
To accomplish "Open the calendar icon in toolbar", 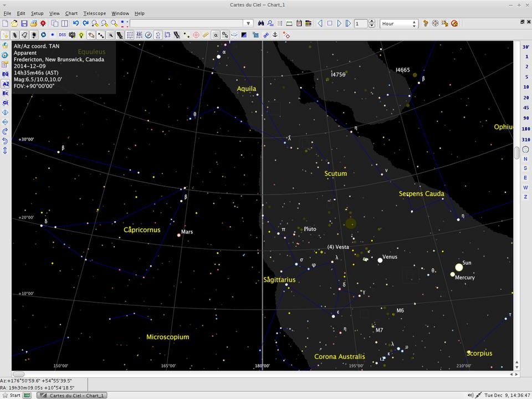I will tap(299, 23).
